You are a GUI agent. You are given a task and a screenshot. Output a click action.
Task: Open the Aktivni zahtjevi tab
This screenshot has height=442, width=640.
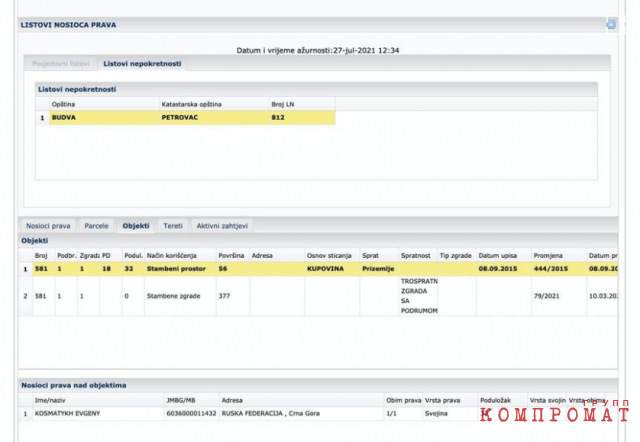tap(222, 226)
